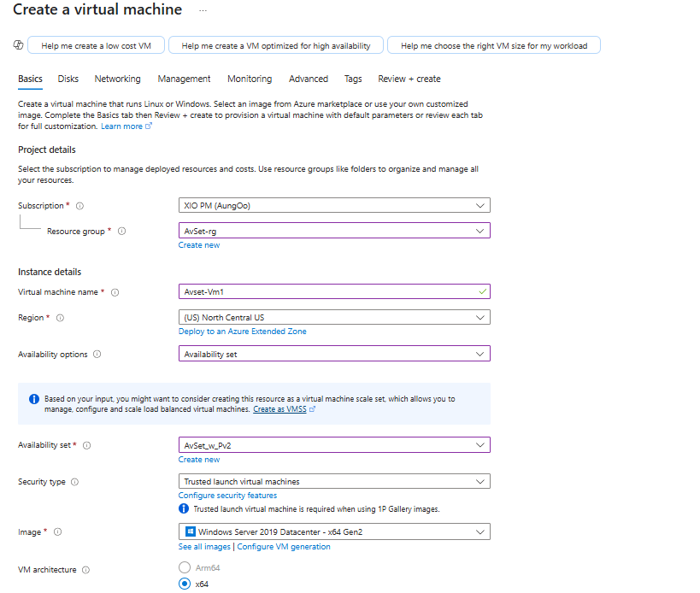This screenshot has width=700, height=593.
Task: Switch to the Networking tab
Action: [118, 79]
